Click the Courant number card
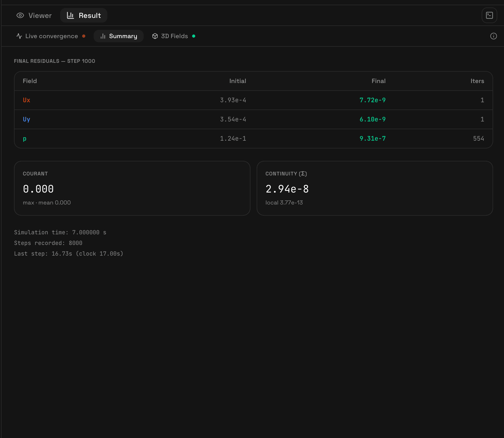The width and height of the screenshot is (504, 438). coord(132,188)
